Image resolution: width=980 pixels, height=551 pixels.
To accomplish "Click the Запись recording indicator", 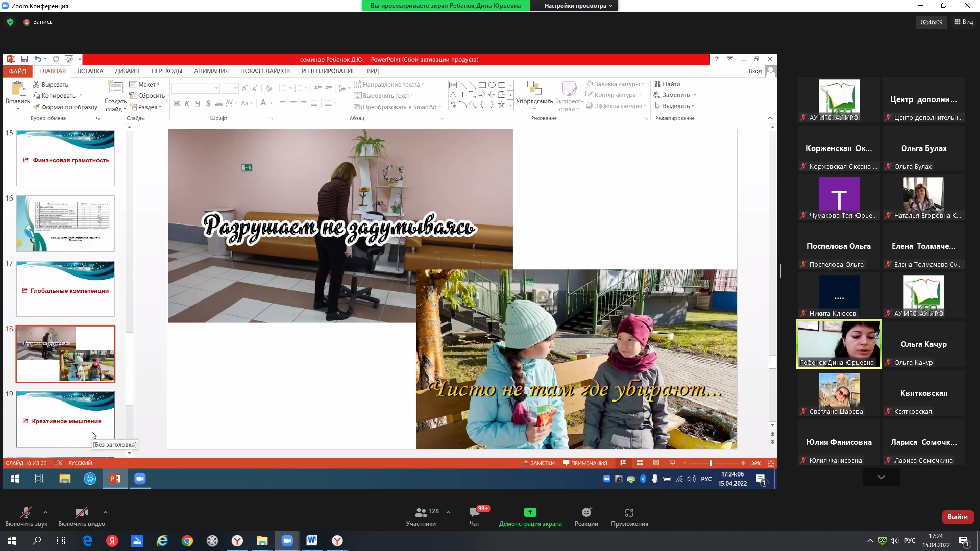I will (38, 22).
